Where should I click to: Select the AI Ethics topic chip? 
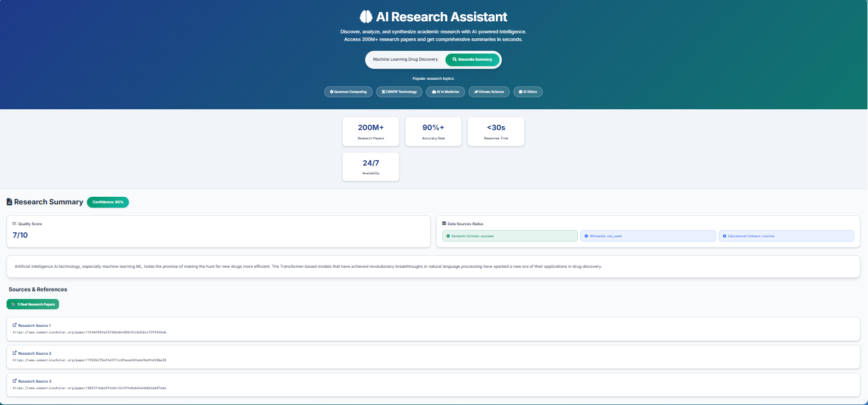(528, 92)
